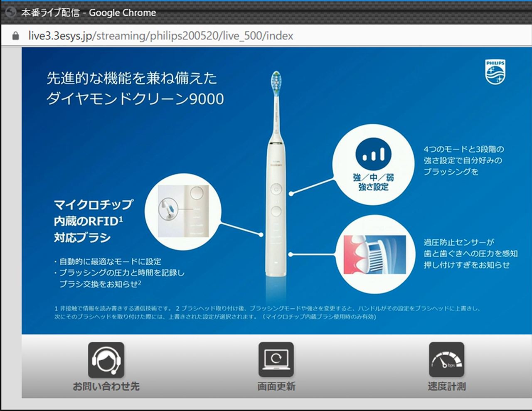The width and height of the screenshot is (532, 411).
Task: Click the live3.3esys.jp URL field
Action: [160, 36]
